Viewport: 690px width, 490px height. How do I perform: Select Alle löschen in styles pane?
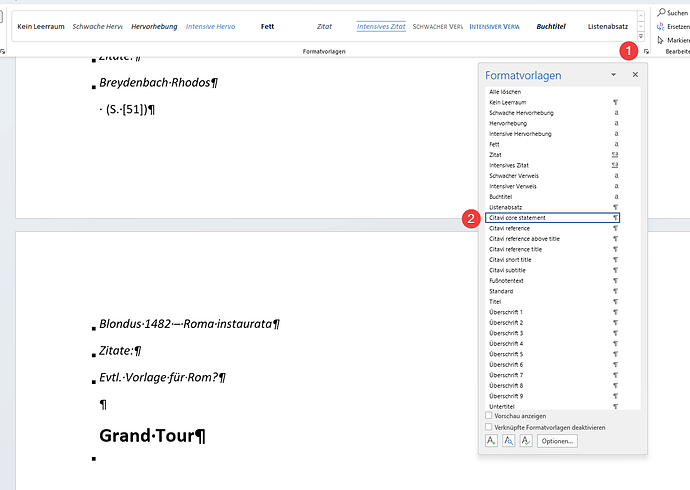pos(552,91)
